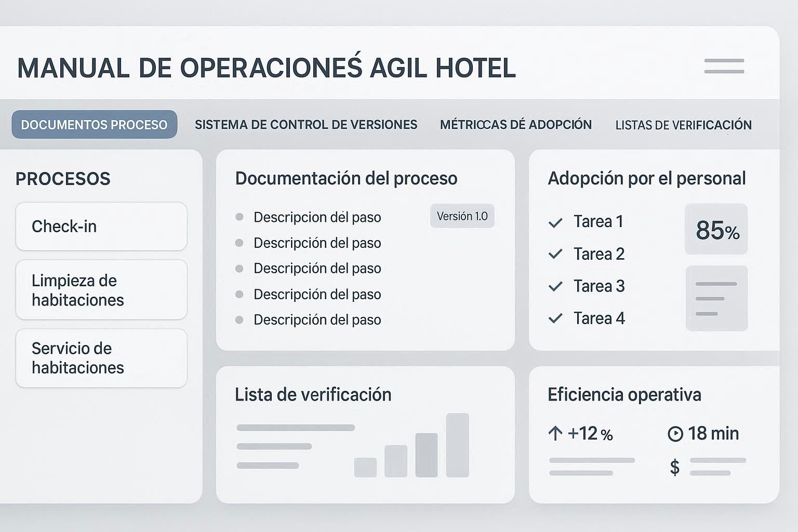Open the Métricas de Adopción tab
This screenshot has height=532, width=798.
click(x=516, y=124)
